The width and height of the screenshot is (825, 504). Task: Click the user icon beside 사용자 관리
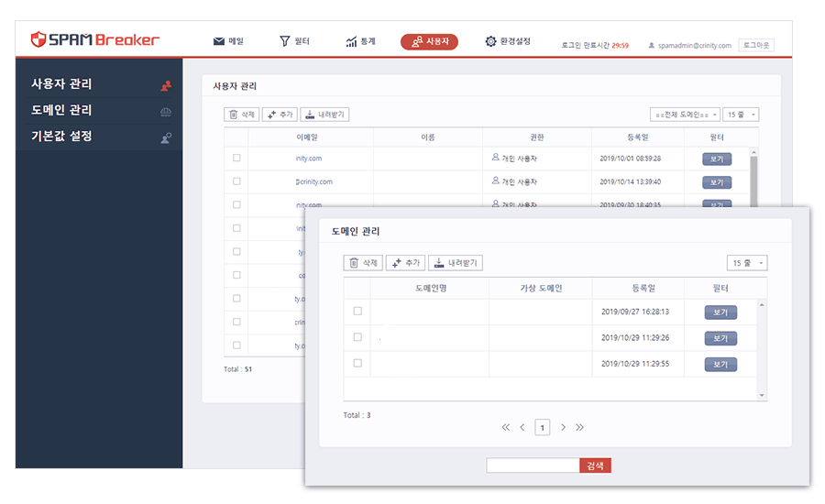click(x=166, y=86)
